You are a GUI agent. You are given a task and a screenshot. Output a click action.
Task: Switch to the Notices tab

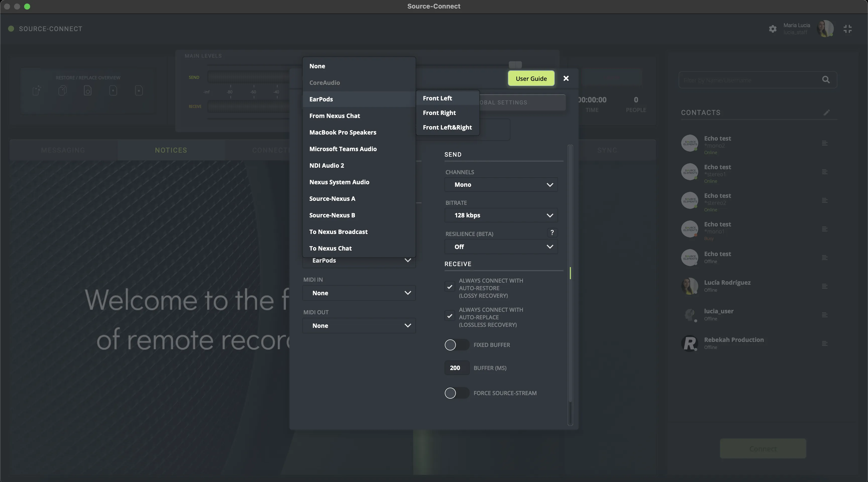[171, 150]
